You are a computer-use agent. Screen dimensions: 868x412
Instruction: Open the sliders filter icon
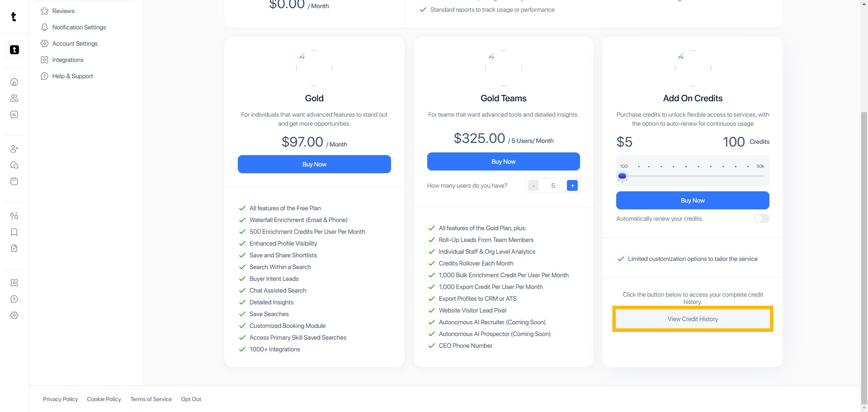click(14, 216)
